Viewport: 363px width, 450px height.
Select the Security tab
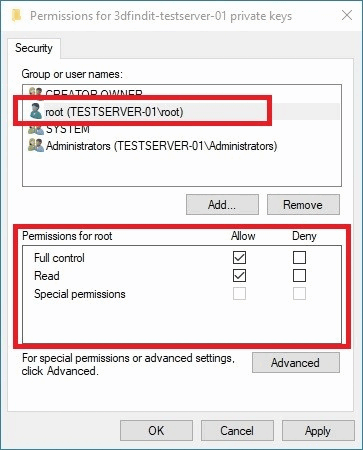coord(34,48)
